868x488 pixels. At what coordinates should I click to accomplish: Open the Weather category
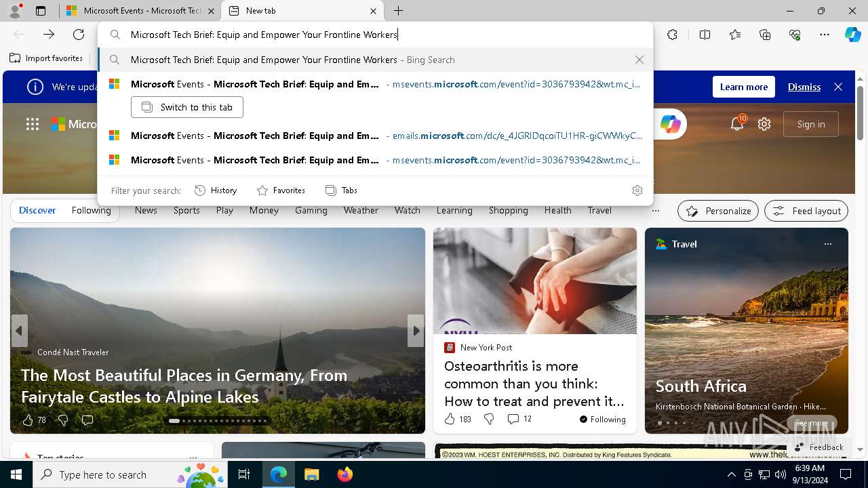pyautogui.click(x=361, y=211)
